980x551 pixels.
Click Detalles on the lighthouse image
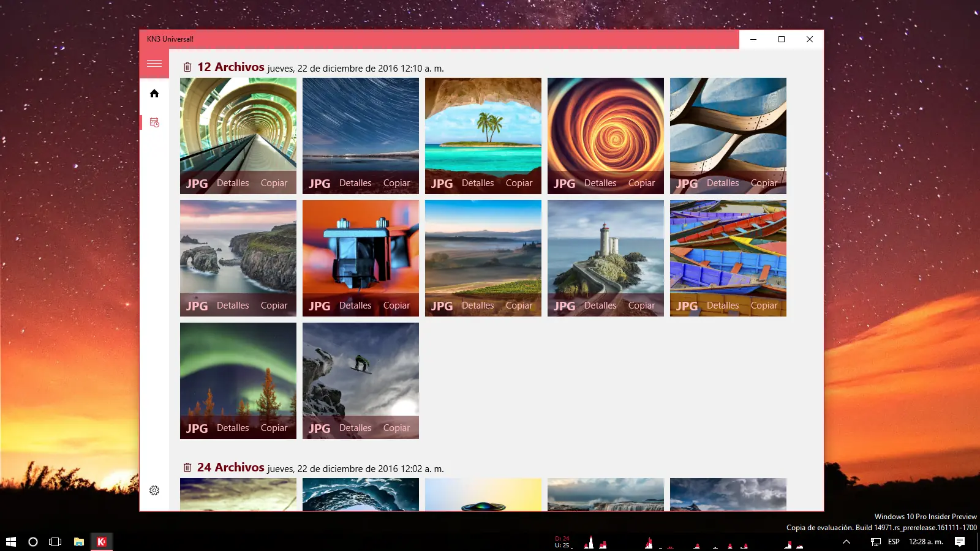[x=600, y=305]
